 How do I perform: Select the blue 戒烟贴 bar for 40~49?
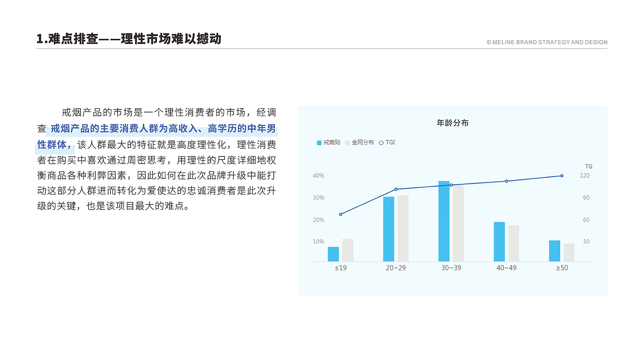tap(499, 242)
